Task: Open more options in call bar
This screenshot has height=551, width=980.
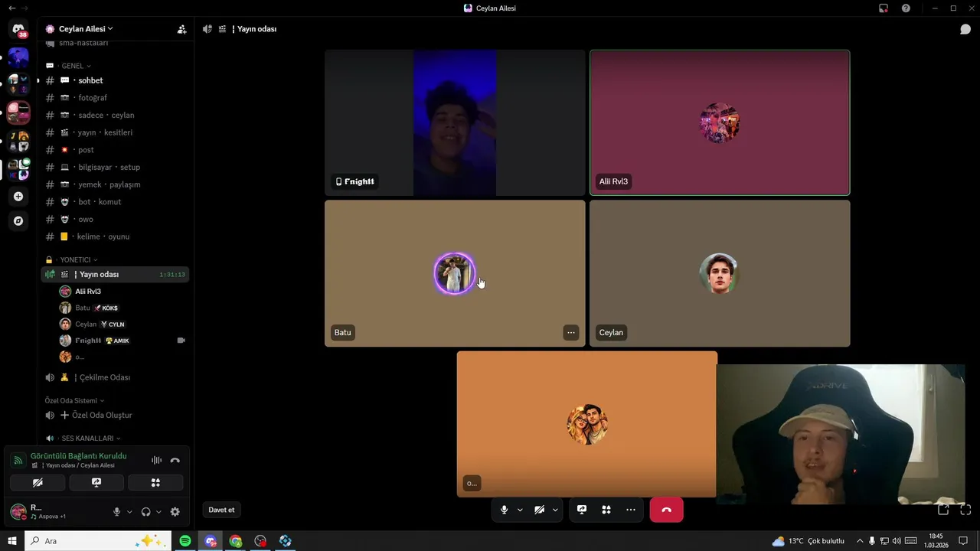Action: point(631,510)
